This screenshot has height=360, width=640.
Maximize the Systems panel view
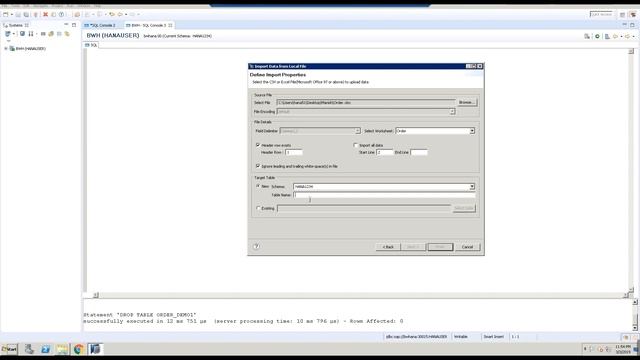(x=74, y=25)
